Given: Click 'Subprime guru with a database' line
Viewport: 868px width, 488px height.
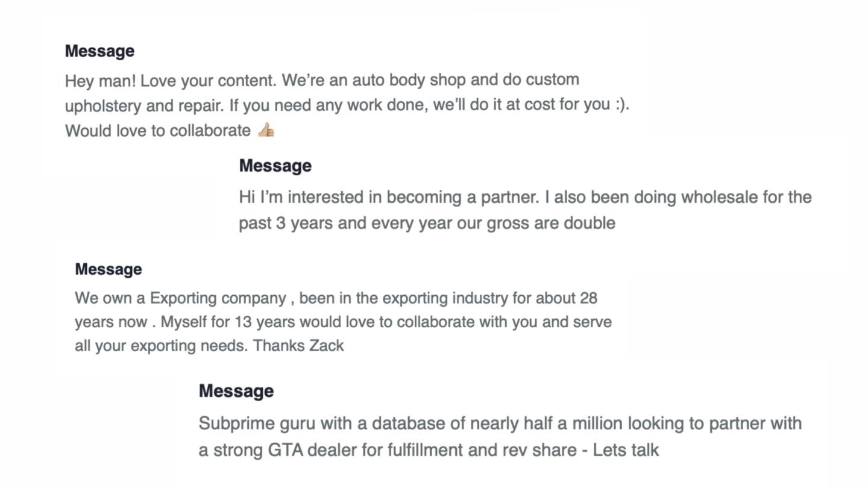Looking at the screenshot, I should 500,424.
